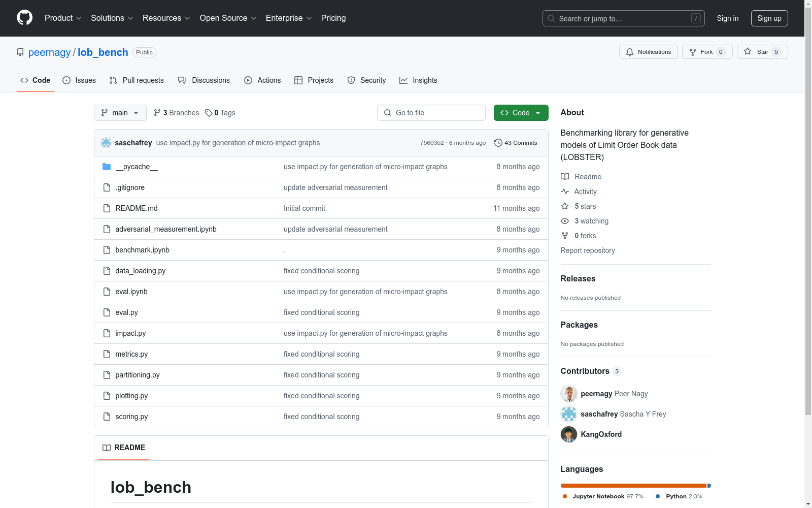Open the Pull requests tab
The image size is (812, 508).
[x=137, y=80]
